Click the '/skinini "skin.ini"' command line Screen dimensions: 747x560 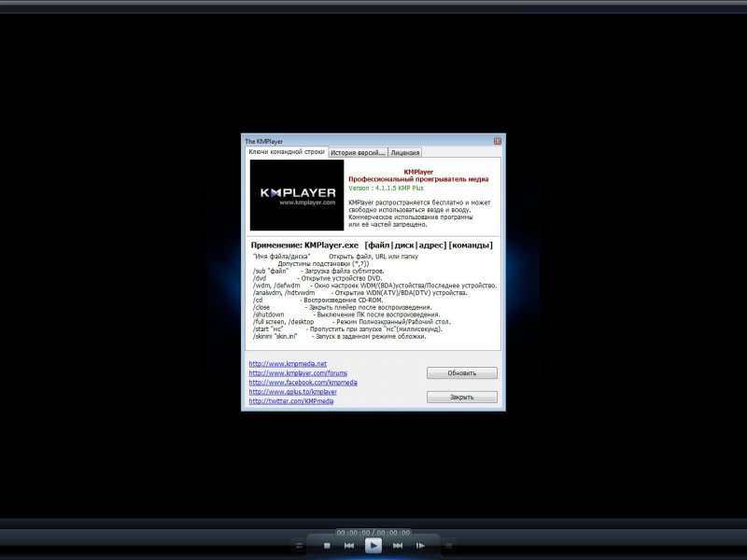pos(340,337)
